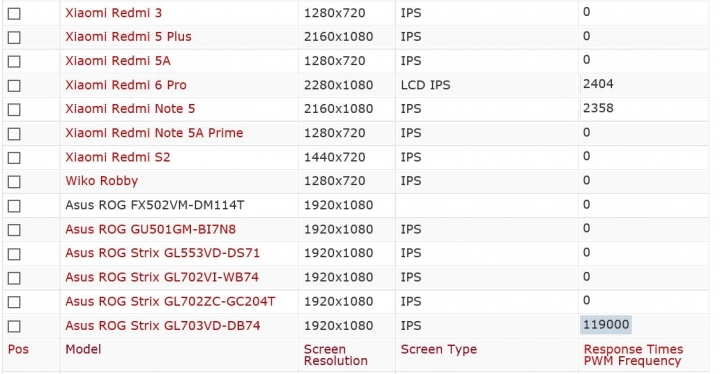The height and width of the screenshot is (374, 720).
Task: Sort by Response Times PWM Frequency header
Action: point(633,355)
